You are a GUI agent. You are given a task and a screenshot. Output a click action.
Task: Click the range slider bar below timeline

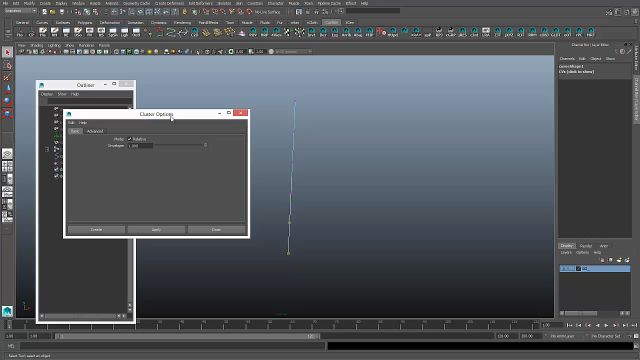[187, 336]
